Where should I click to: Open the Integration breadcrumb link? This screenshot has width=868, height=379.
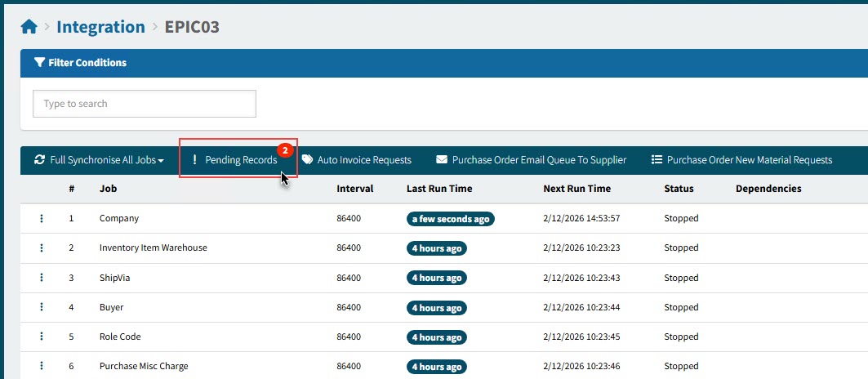100,27
